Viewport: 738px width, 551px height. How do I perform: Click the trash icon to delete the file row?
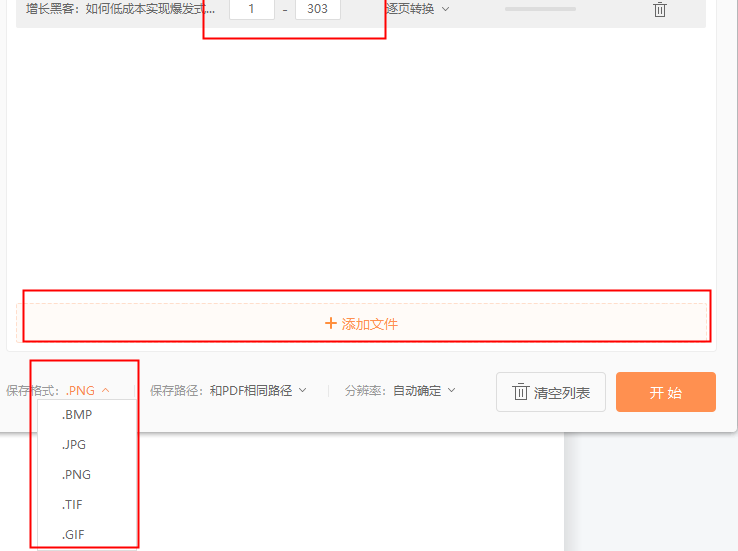(660, 9)
